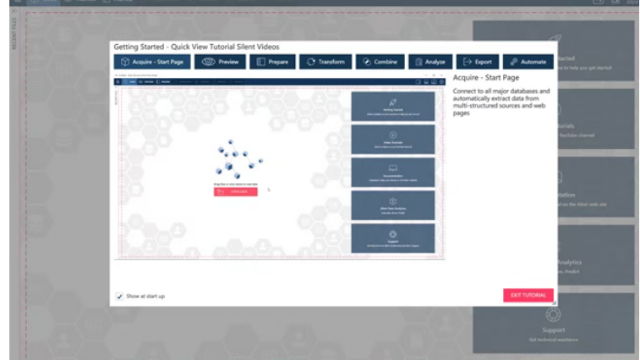This screenshot has height=360, width=640.
Task: Open the Video Tutorials card behind the dialog
Action: pos(596,119)
